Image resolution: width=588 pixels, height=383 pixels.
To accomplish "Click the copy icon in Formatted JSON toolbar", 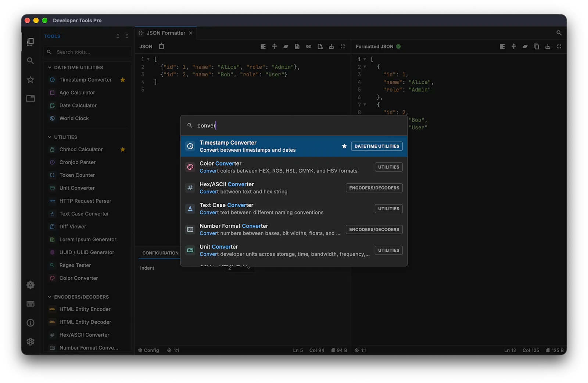I will [x=537, y=46].
